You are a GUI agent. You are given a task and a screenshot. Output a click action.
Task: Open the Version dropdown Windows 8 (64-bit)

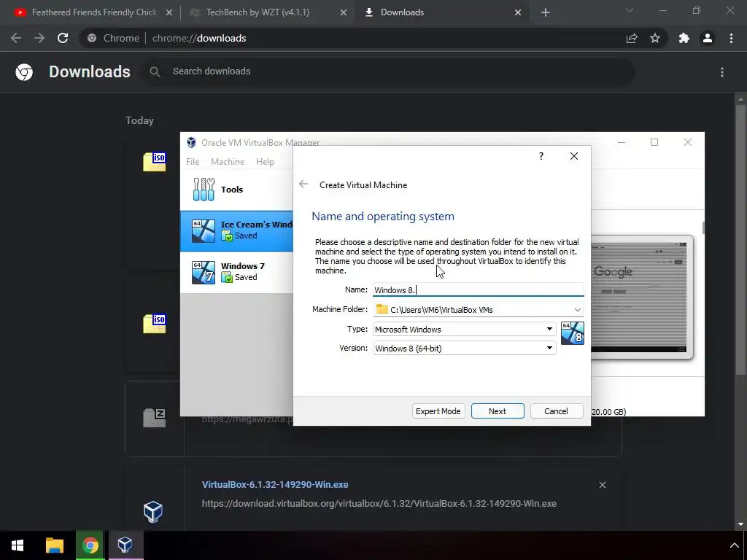464,348
